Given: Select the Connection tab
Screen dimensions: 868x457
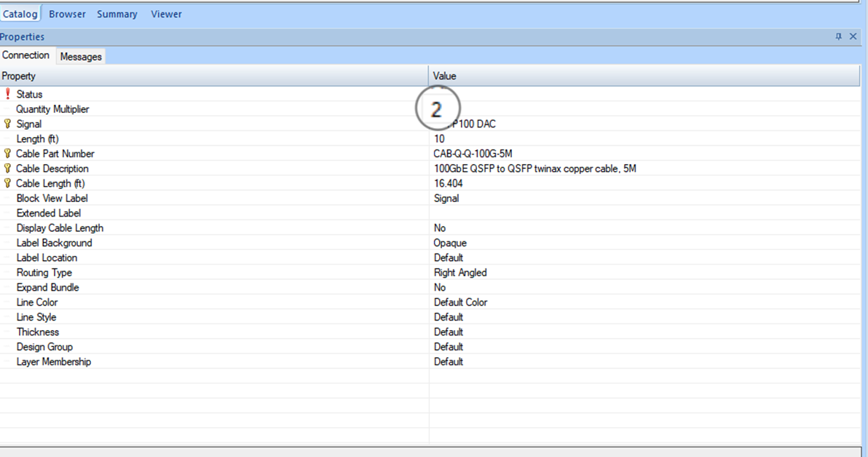Looking at the screenshot, I should point(26,55).
